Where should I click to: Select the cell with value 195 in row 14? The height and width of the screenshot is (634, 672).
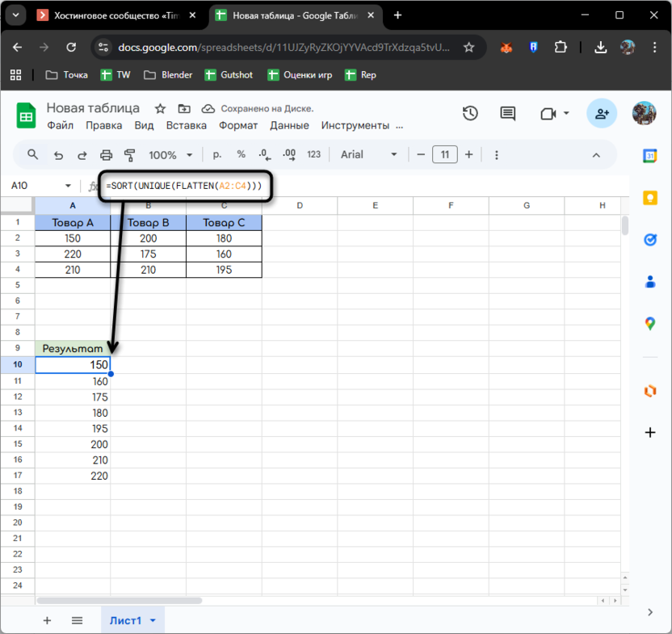point(73,429)
